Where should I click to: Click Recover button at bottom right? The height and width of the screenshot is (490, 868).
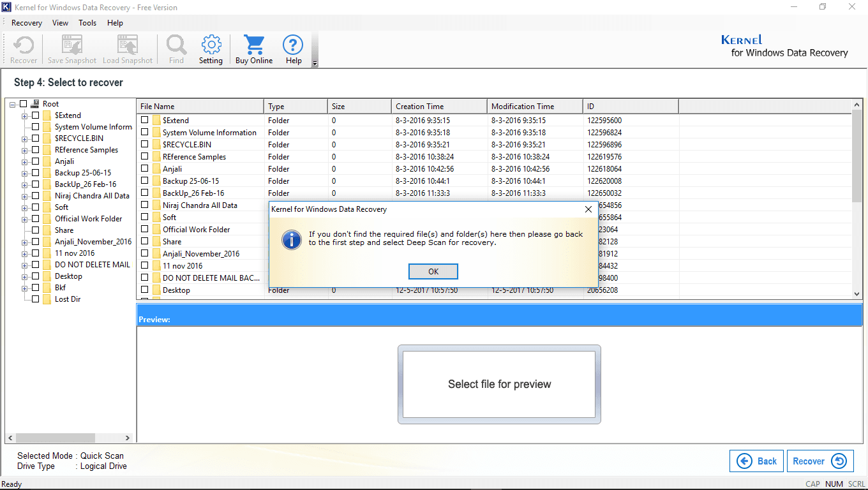click(819, 461)
